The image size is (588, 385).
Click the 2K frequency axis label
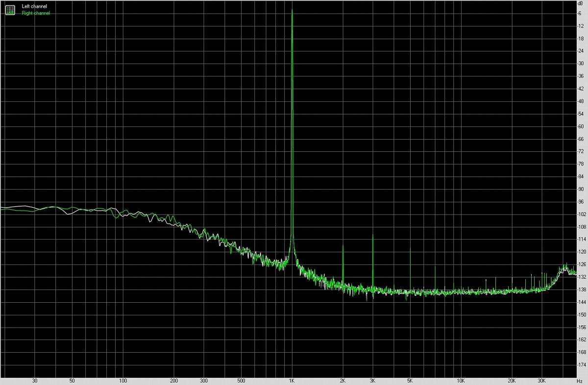[x=343, y=380]
